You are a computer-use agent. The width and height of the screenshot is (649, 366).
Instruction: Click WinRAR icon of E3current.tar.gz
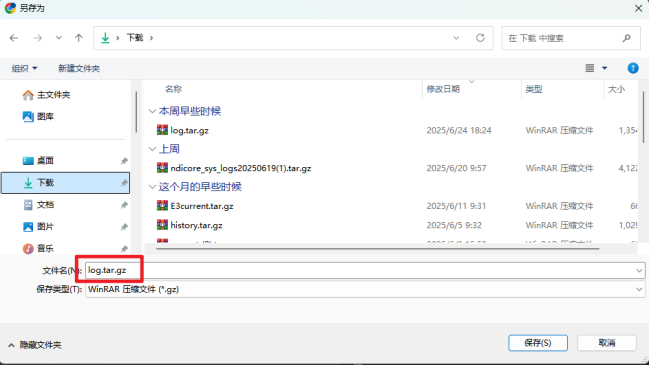(x=162, y=205)
